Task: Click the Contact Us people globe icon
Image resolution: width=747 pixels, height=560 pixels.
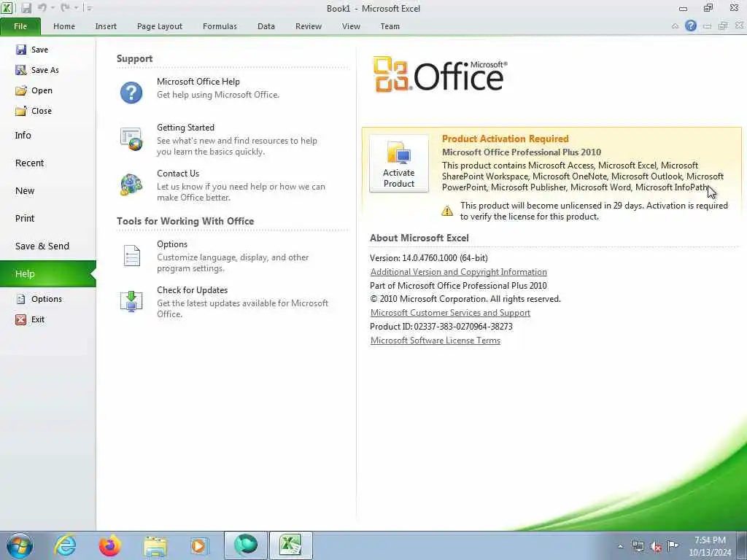Action: tap(131, 184)
